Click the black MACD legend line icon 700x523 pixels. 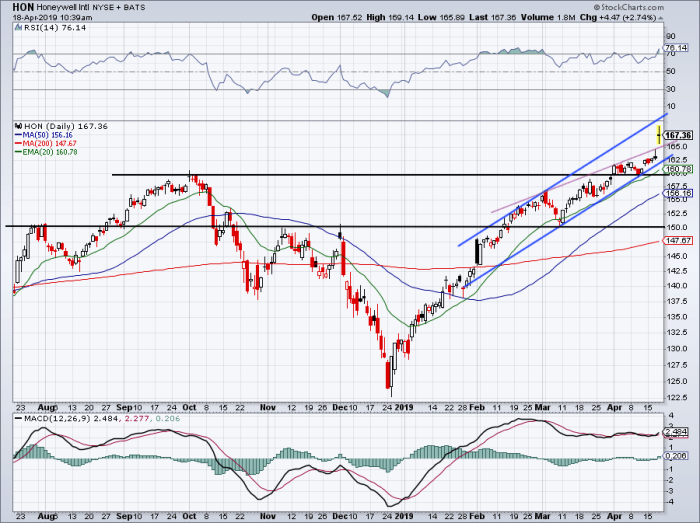pyautogui.click(x=18, y=419)
